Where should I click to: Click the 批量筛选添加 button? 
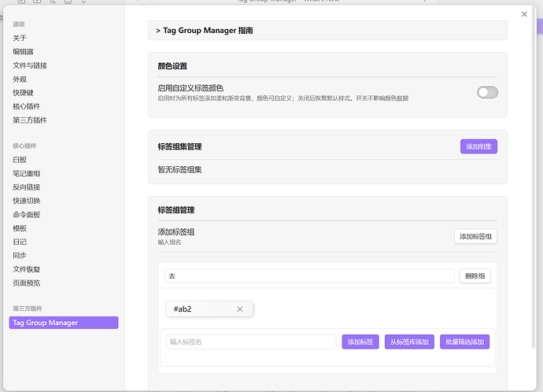point(464,342)
